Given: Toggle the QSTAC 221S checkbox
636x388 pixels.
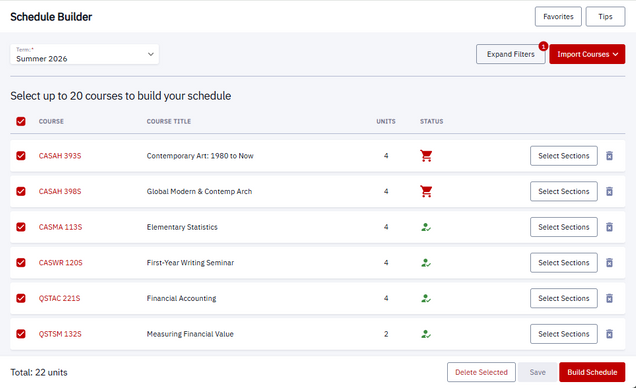Looking at the screenshot, I should pos(21,298).
